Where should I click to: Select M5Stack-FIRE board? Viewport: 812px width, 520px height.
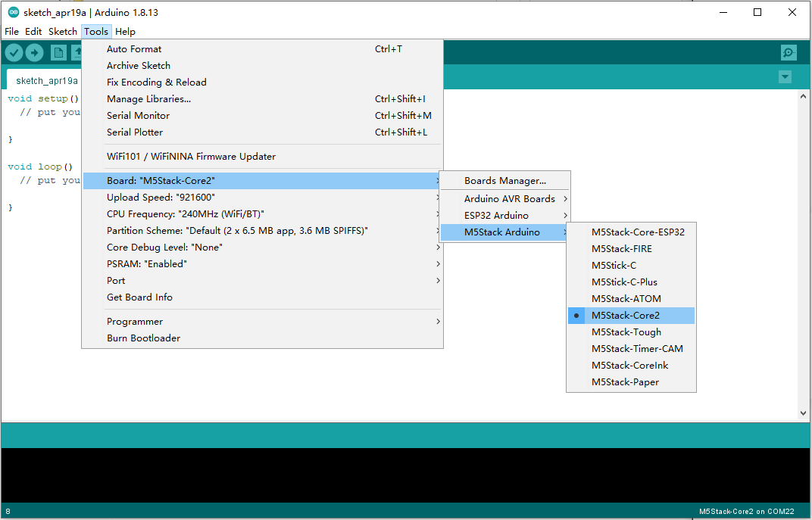click(631, 249)
